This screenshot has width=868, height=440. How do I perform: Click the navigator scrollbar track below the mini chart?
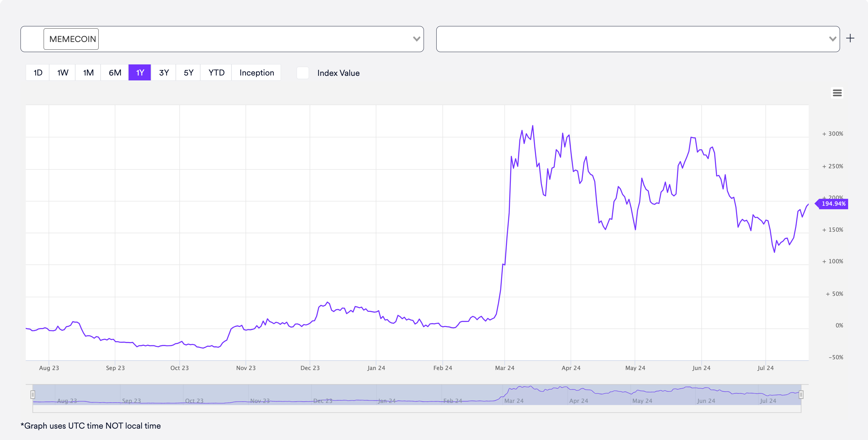416,409
